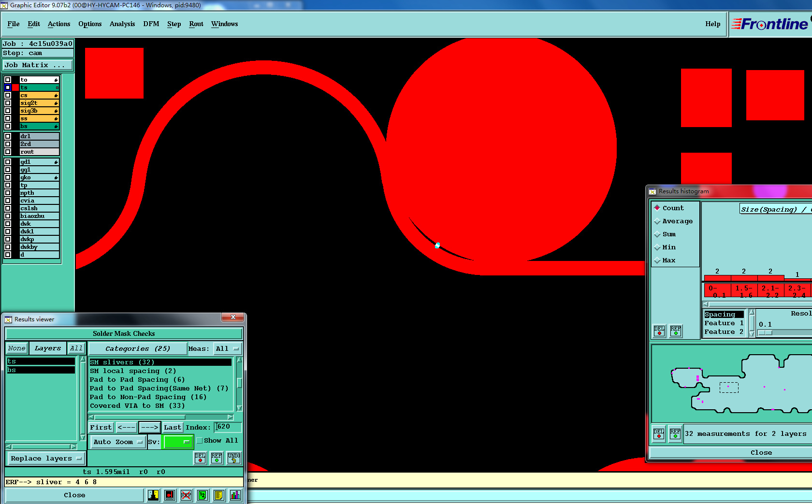
Task: Click the red layer display icon beside Close
Action: (x=170, y=495)
